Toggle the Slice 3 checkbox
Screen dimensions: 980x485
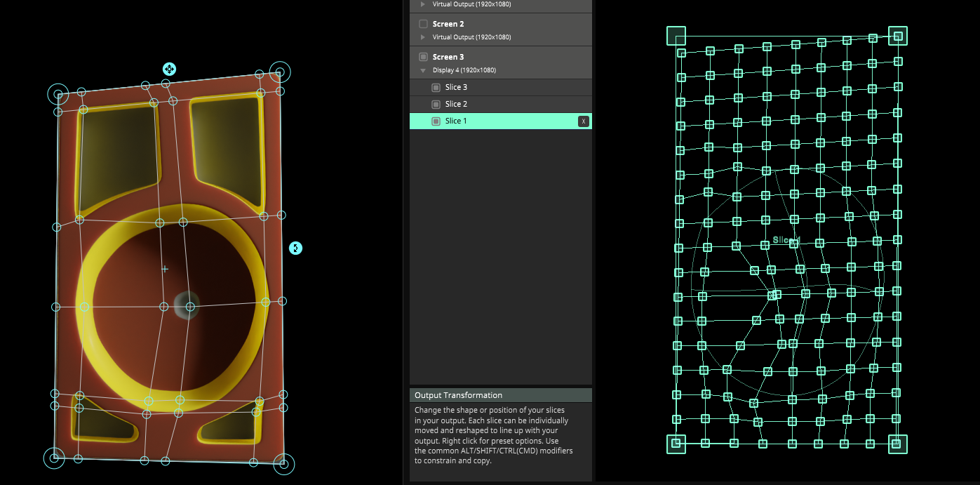[436, 88]
